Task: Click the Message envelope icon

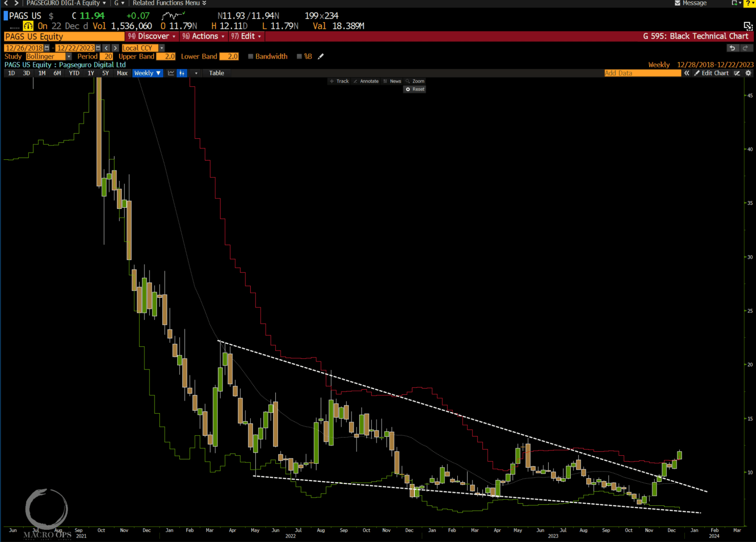Action: [677, 3]
